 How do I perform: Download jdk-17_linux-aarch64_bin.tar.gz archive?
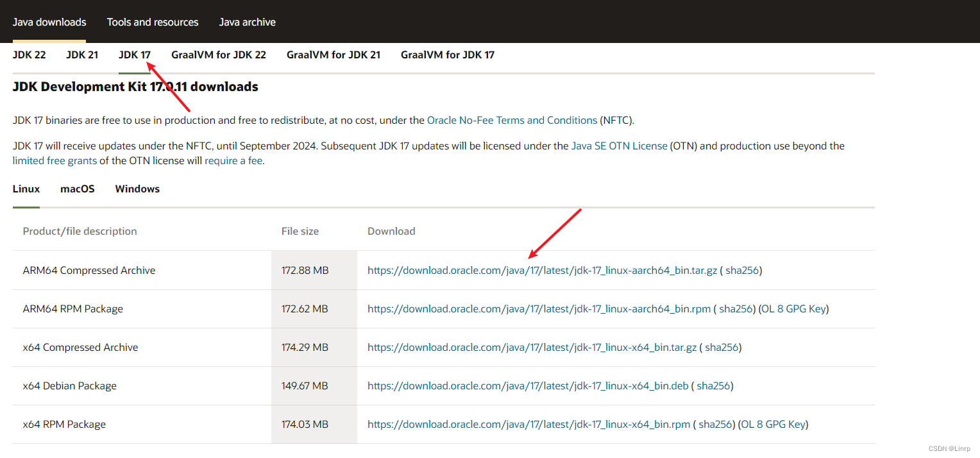(x=543, y=270)
